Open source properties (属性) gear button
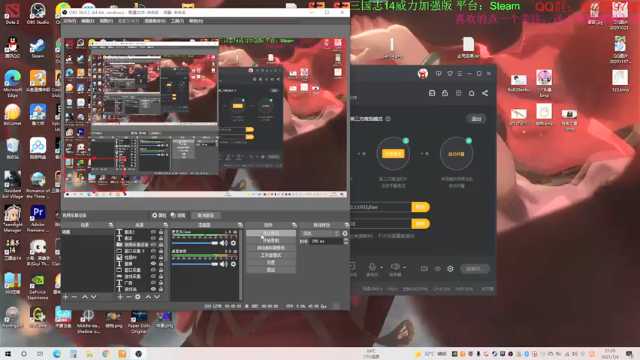The image size is (640, 360). pos(159,215)
